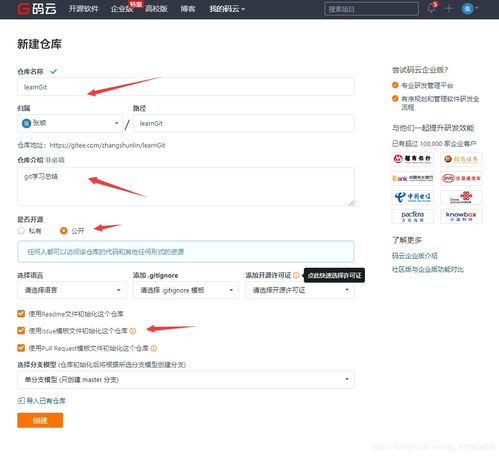Click the China Unicom logo
The width and height of the screenshot is (499, 456).
pyautogui.click(x=461, y=197)
